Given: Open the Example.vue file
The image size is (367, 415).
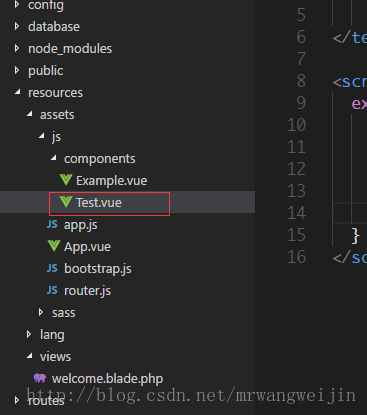Looking at the screenshot, I should [x=111, y=181].
